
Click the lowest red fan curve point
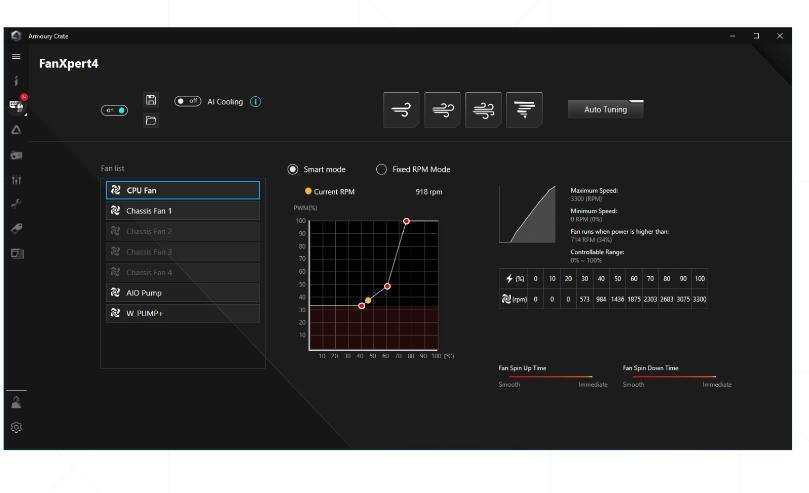pyautogui.click(x=362, y=306)
